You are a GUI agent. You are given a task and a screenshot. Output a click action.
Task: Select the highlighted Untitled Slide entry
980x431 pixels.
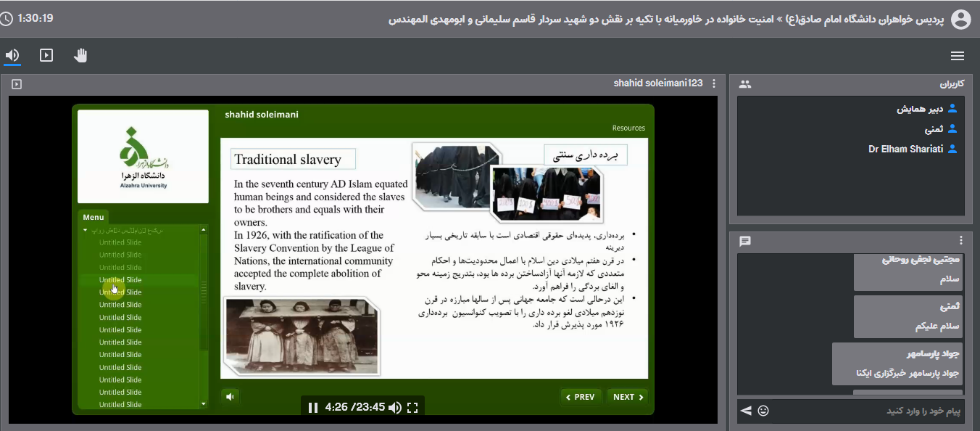pos(120,279)
